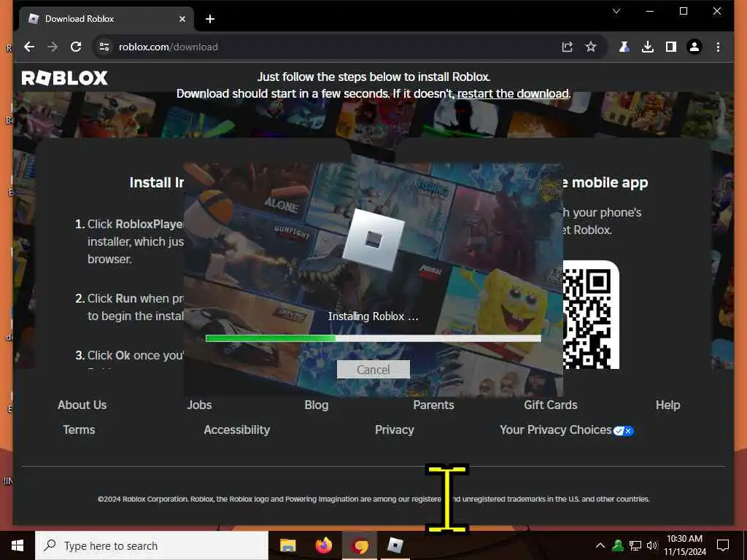The image size is (747, 560).
Task: Open the Chrome Labs flask icon
Action: [624, 47]
